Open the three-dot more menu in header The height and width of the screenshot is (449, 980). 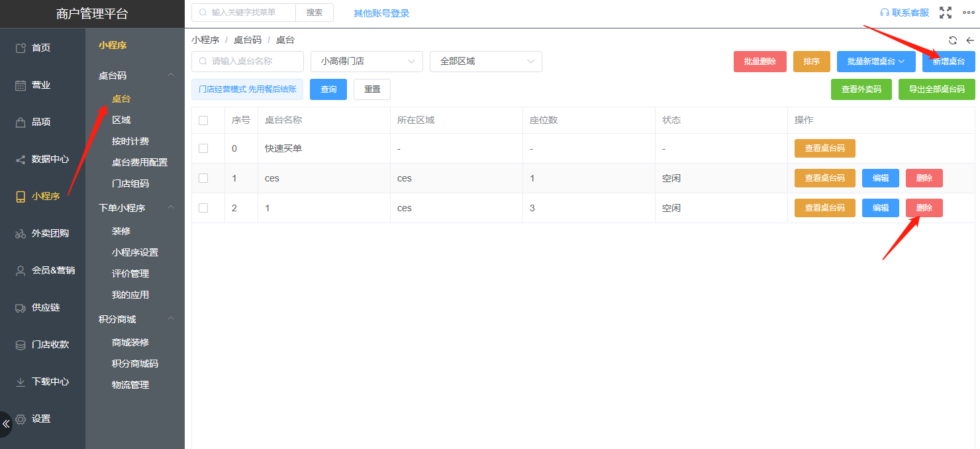pos(969,13)
